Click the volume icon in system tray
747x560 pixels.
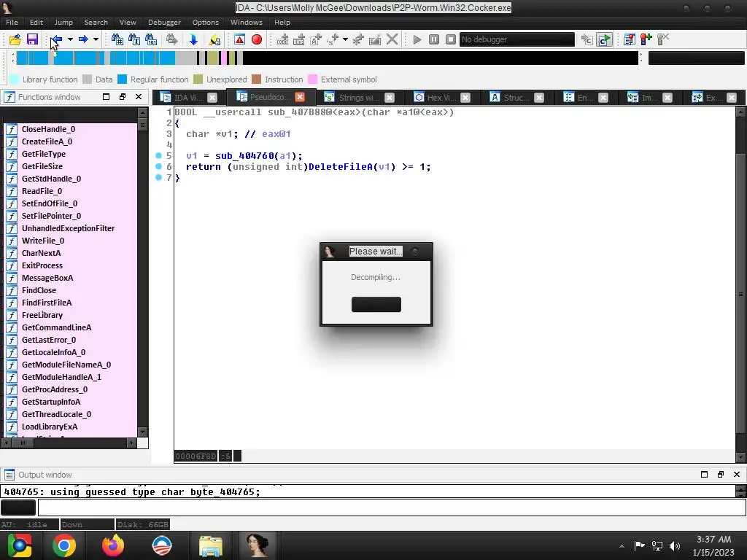(x=675, y=545)
